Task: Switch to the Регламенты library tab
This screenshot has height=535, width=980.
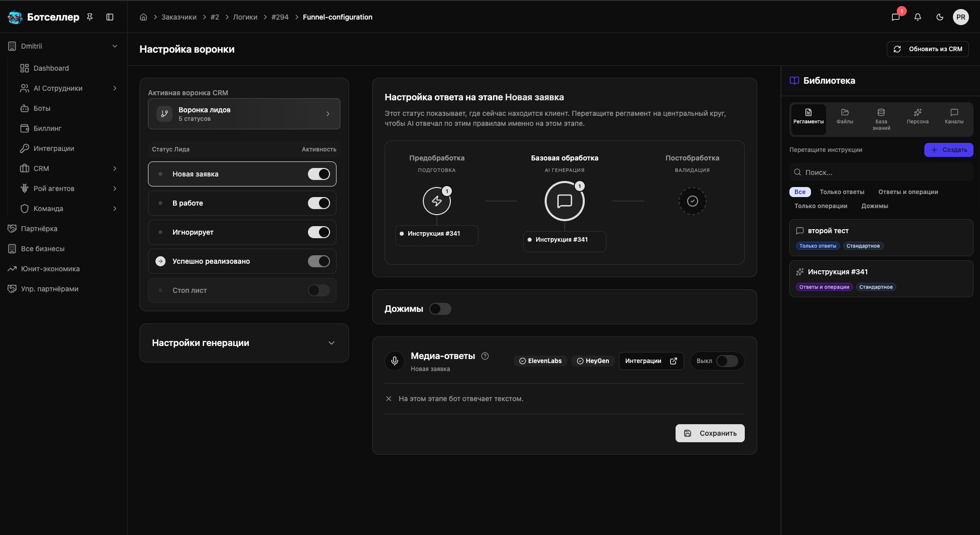Action: [x=808, y=119]
